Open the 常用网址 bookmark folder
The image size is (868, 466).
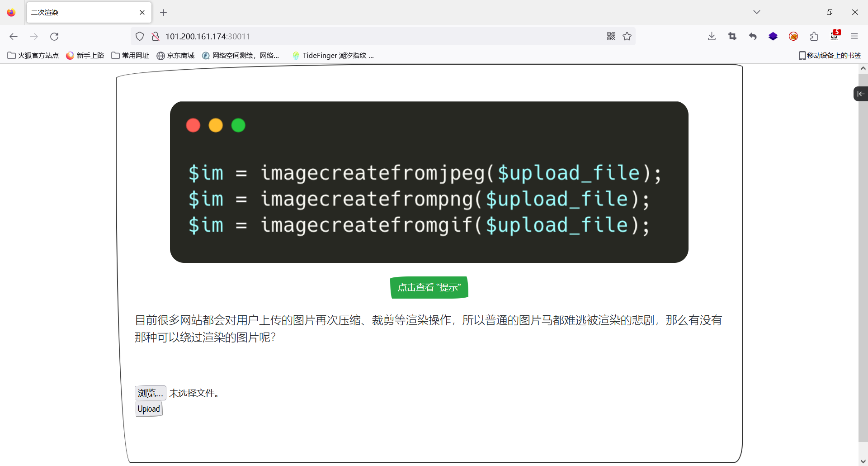click(130, 56)
